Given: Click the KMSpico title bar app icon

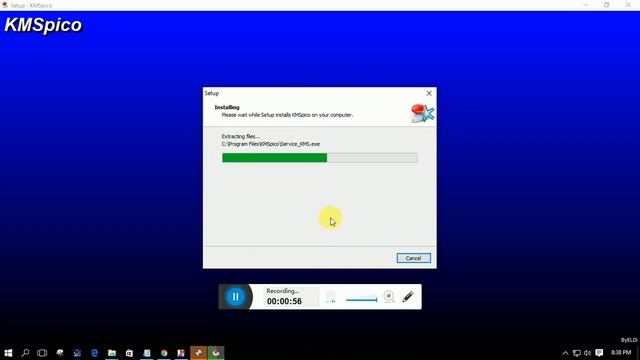Looking at the screenshot, I should 5,5.
